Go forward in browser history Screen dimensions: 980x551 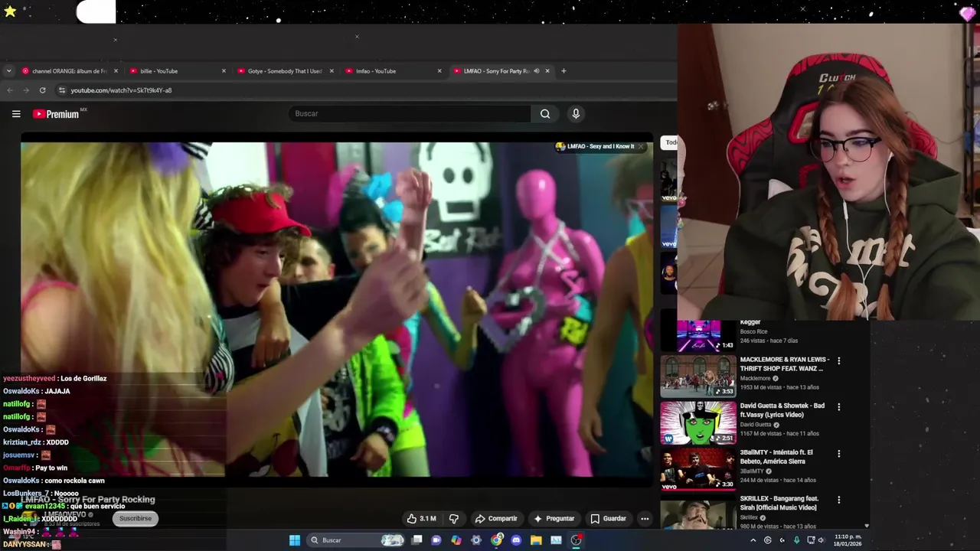26,90
